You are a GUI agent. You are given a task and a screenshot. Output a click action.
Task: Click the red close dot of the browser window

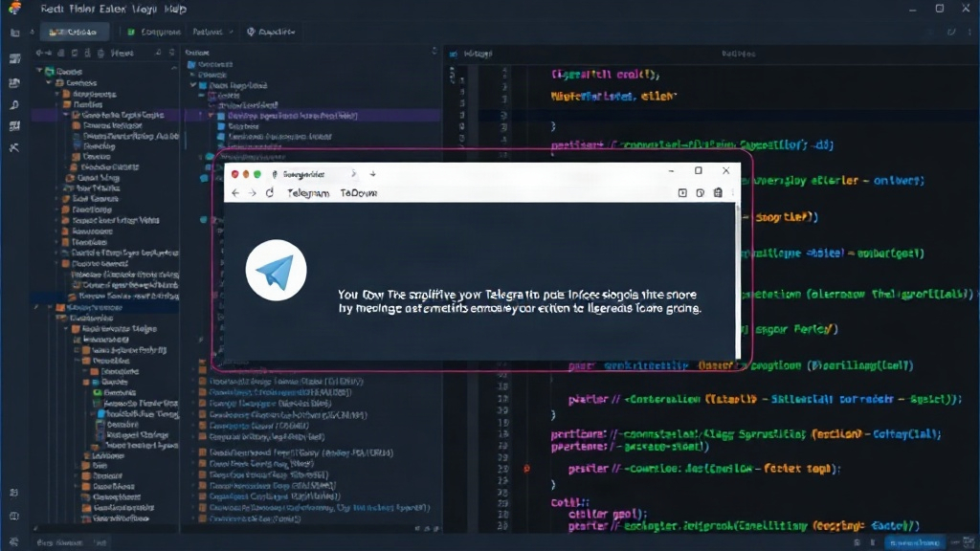pos(235,174)
